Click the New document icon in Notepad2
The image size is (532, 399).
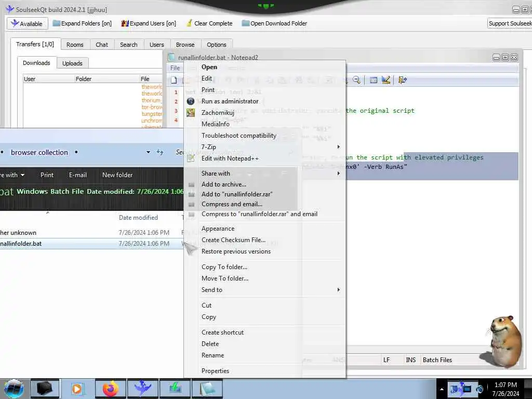pos(174,80)
